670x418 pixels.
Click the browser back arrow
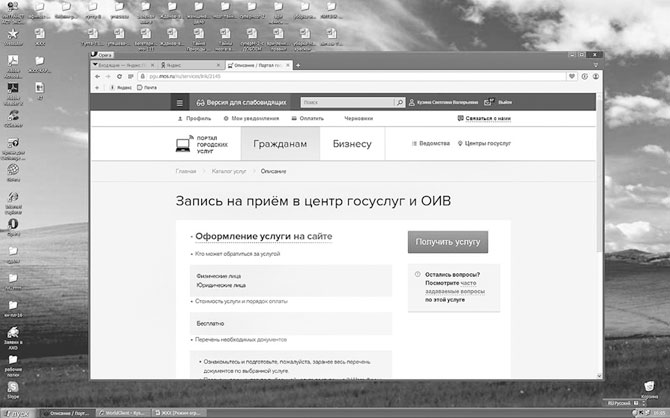tap(95, 76)
